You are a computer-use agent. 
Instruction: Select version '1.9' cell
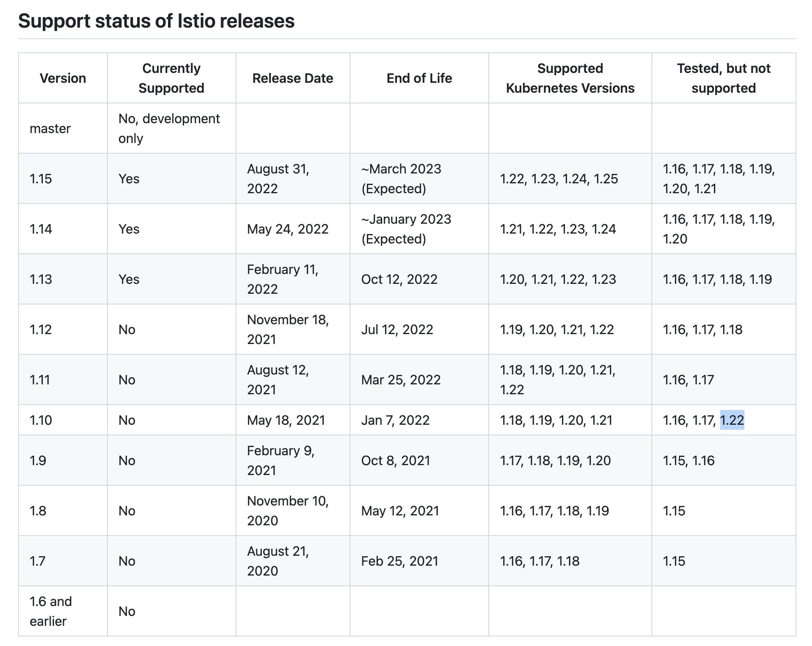click(x=63, y=460)
